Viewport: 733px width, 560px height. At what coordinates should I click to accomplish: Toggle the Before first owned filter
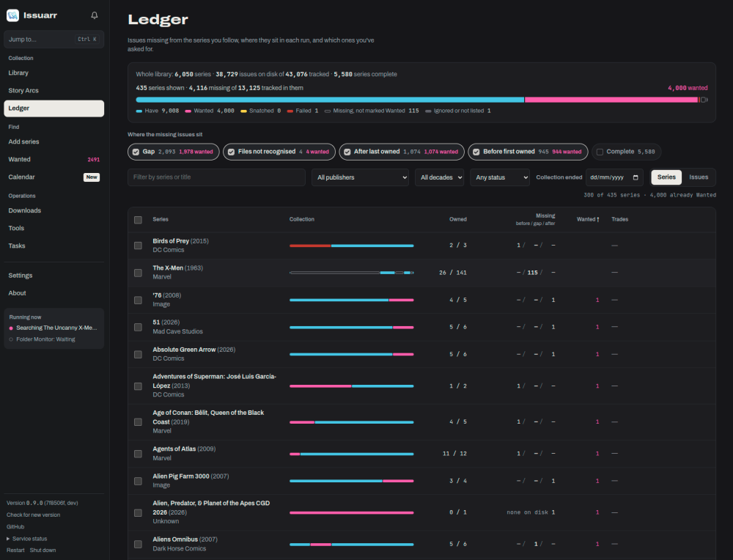tap(528, 152)
